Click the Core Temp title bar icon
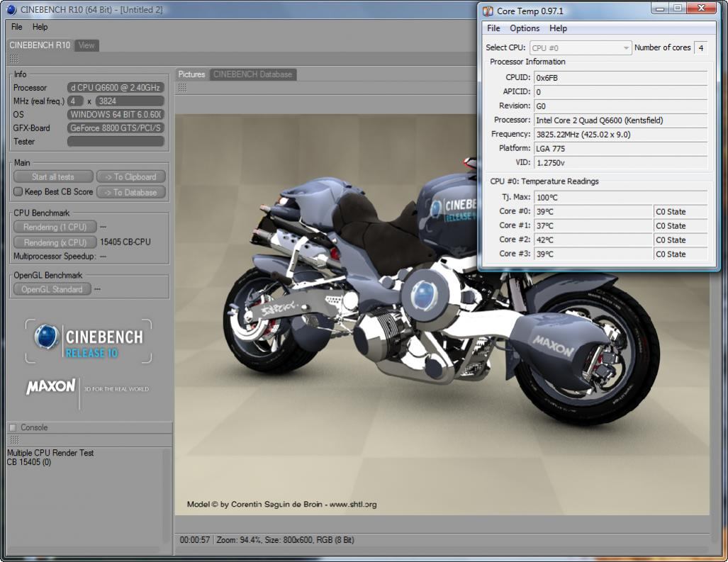Viewport: 728px width, 562px height. (x=488, y=11)
